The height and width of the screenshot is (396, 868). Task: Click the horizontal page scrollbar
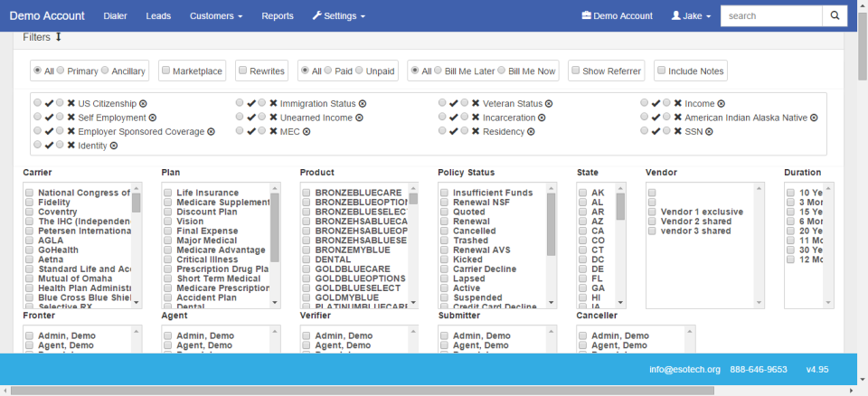pyautogui.click(x=363, y=391)
